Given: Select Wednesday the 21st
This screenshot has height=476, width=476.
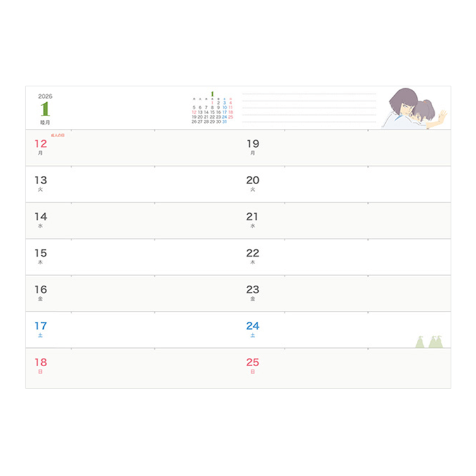Looking at the screenshot, I should 253,217.
